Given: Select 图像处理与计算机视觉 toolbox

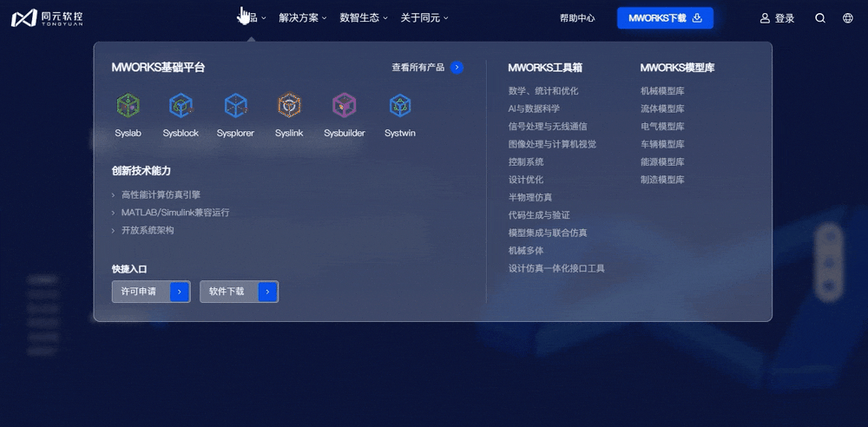Looking at the screenshot, I should click(552, 144).
